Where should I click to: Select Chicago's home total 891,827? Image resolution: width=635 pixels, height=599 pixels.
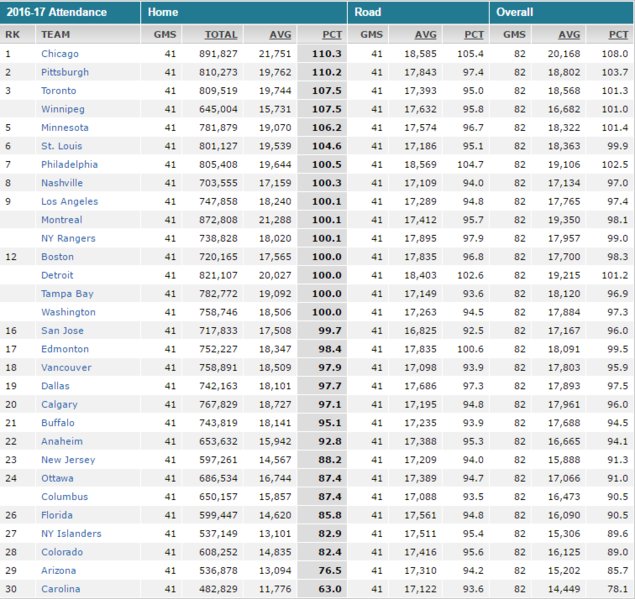tap(218, 54)
